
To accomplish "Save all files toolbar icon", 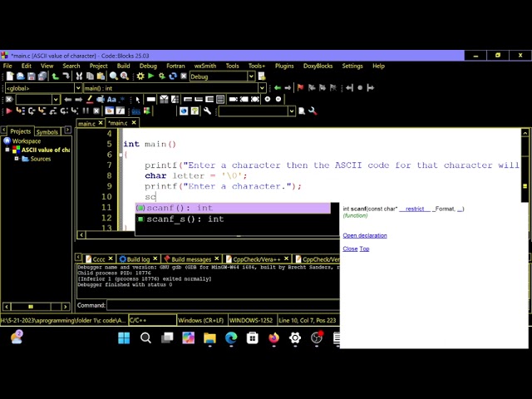I will (42, 76).
